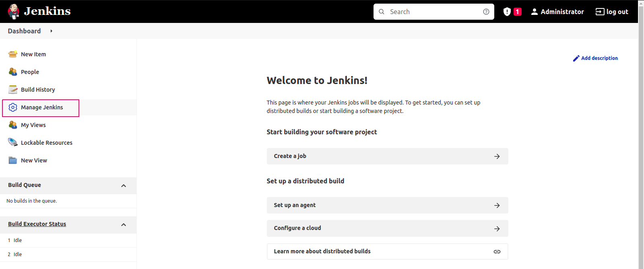Click the arrow icon on Set up an agent
Image resolution: width=644 pixels, height=269 pixels.
click(x=497, y=205)
